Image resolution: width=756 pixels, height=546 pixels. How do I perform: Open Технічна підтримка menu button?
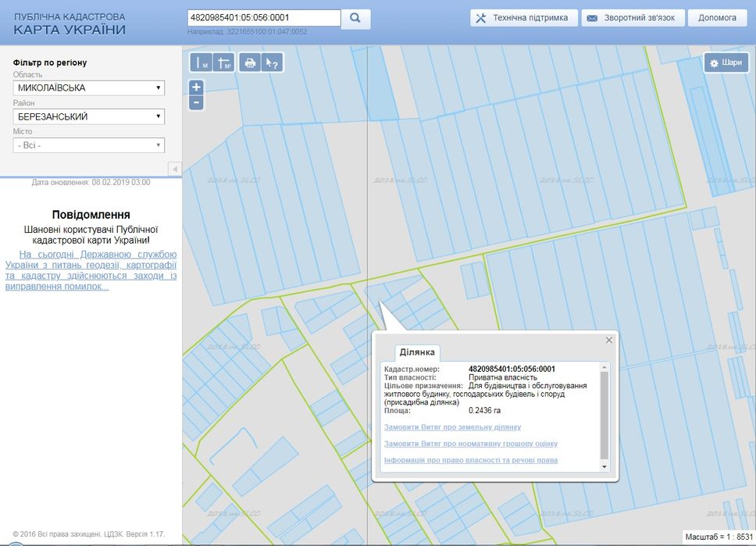(x=523, y=17)
